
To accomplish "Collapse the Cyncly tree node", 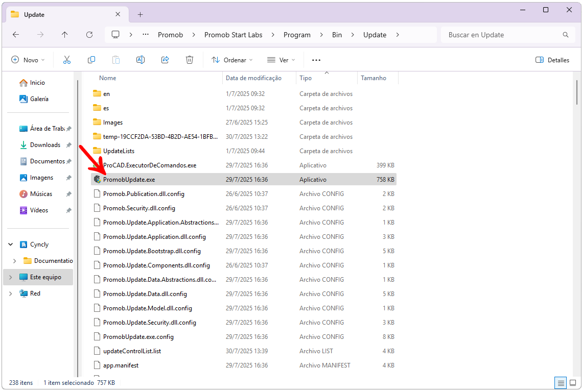I will click(11, 244).
